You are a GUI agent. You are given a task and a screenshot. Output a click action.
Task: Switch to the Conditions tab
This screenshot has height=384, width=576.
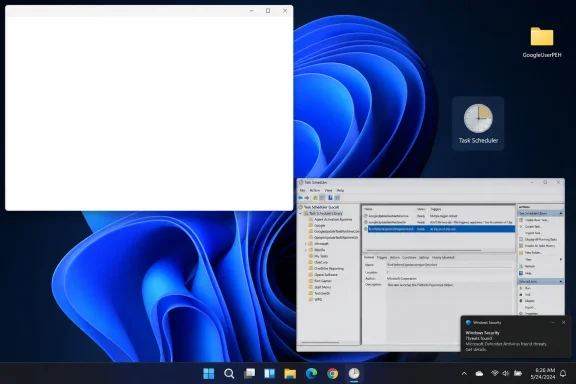(409, 258)
